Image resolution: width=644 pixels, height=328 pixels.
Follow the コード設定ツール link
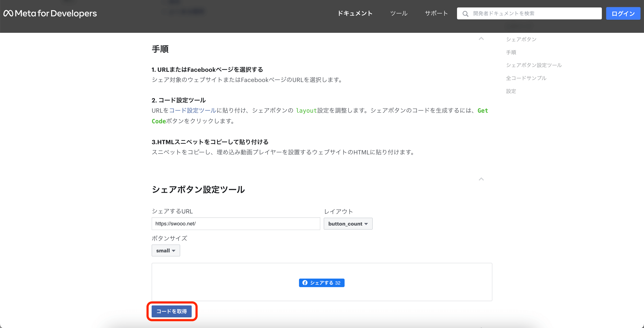[193, 111]
